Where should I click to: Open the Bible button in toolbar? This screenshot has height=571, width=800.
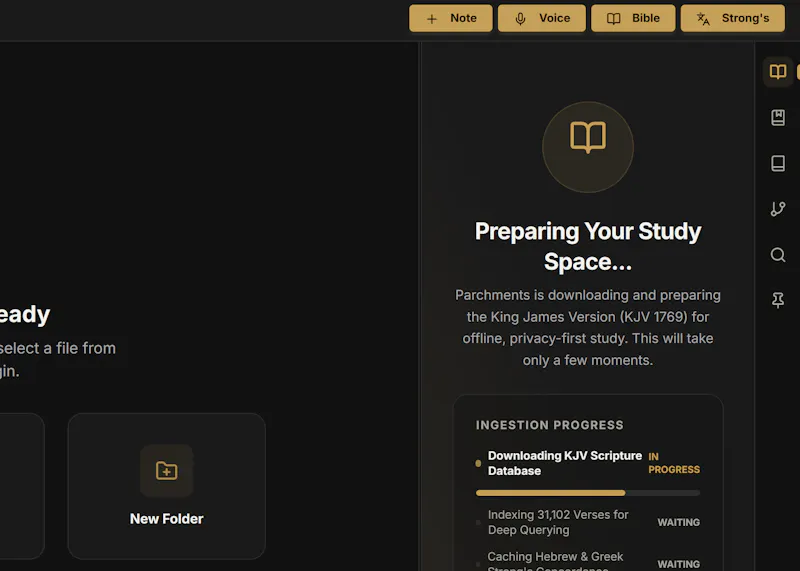click(633, 18)
